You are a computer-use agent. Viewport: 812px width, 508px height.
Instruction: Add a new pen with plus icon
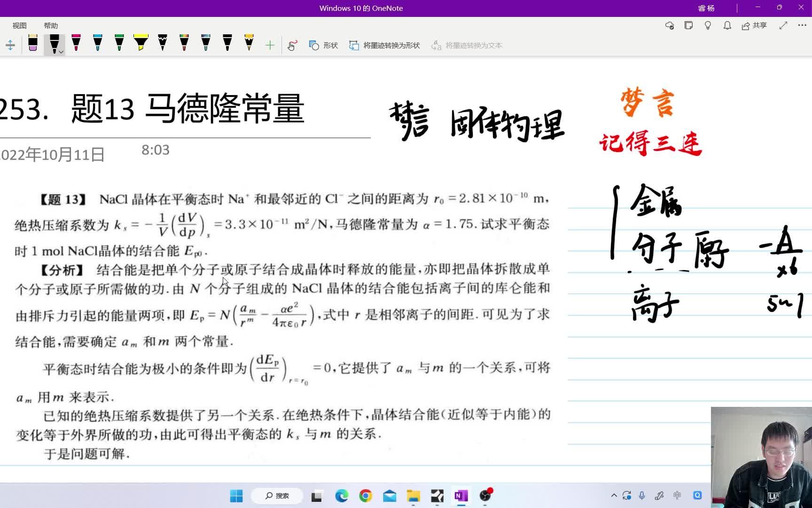(x=270, y=45)
